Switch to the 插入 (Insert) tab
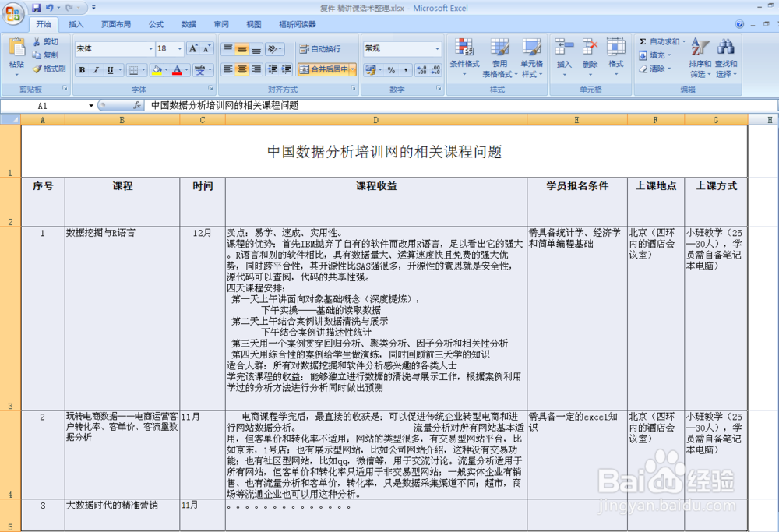This screenshot has height=532, width=779. tap(76, 24)
